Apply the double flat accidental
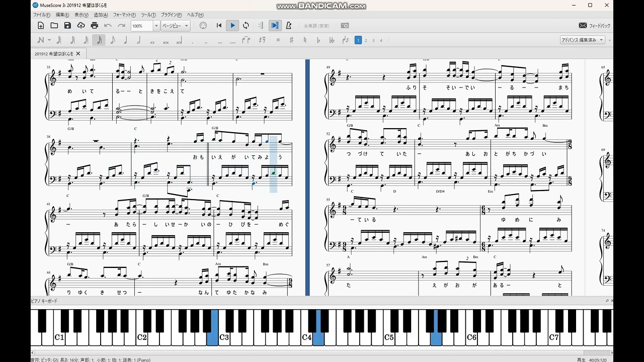This screenshot has height=362, width=644. tap(332, 40)
